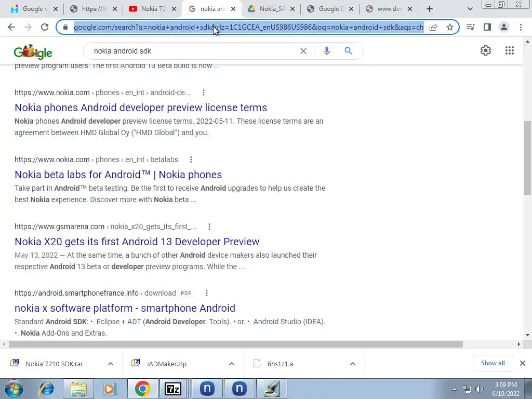Viewport: 532px width, 399px height.
Task: Open Windows Explorer from taskbar
Action: tap(78, 389)
